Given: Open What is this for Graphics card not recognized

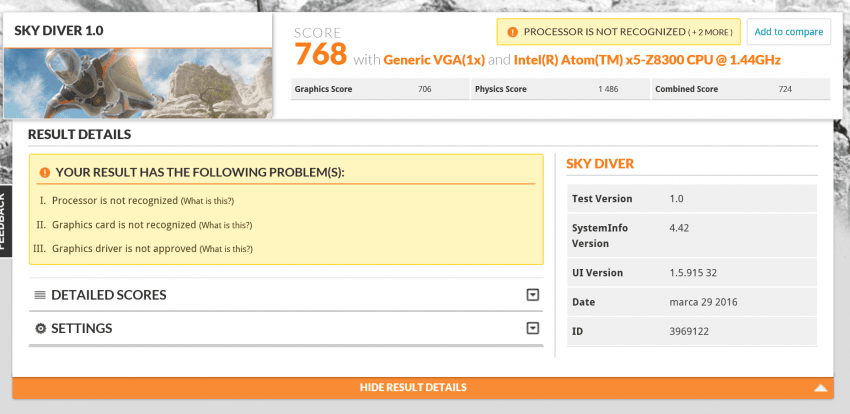Looking at the screenshot, I should click(226, 225).
